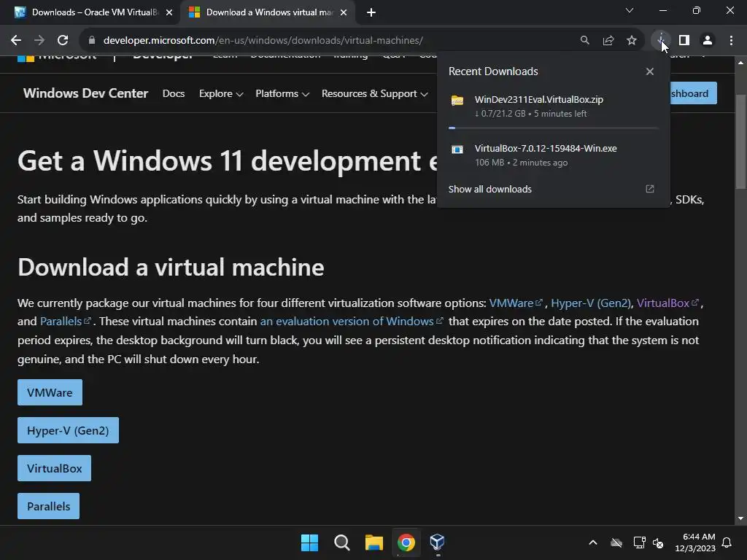Open network status tray icon

[x=639, y=542]
